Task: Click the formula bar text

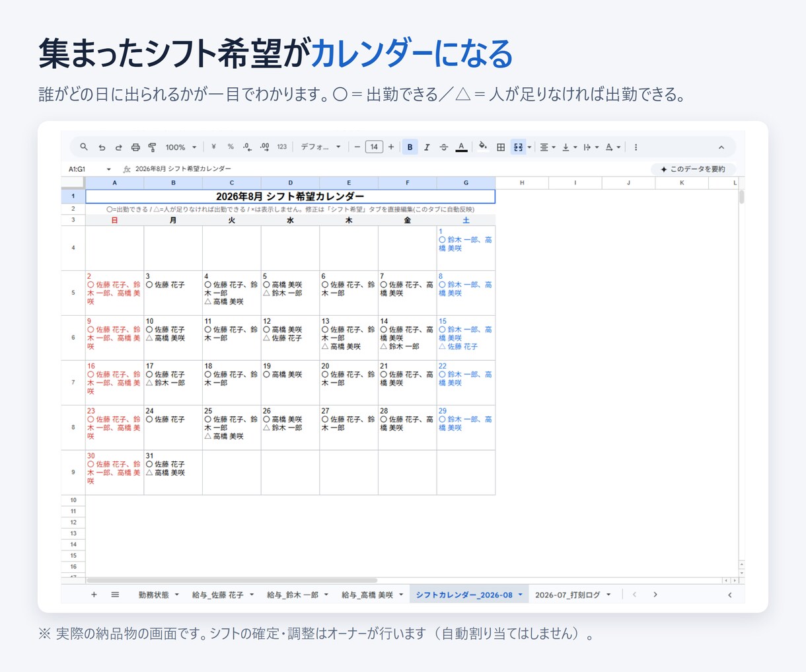Action: (183, 169)
